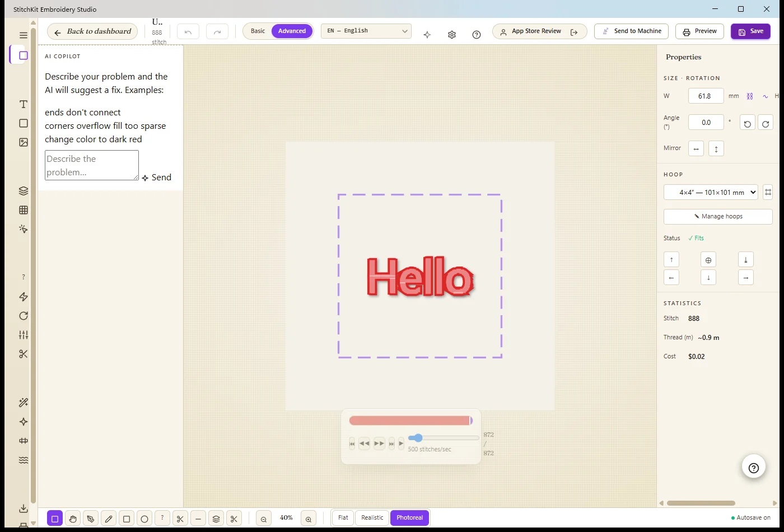Nudge the design left in hoop
The height and width of the screenshot is (532, 784).
pos(671,277)
